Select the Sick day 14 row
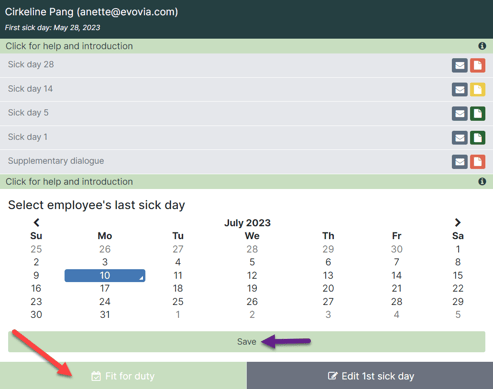 [246, 89]
